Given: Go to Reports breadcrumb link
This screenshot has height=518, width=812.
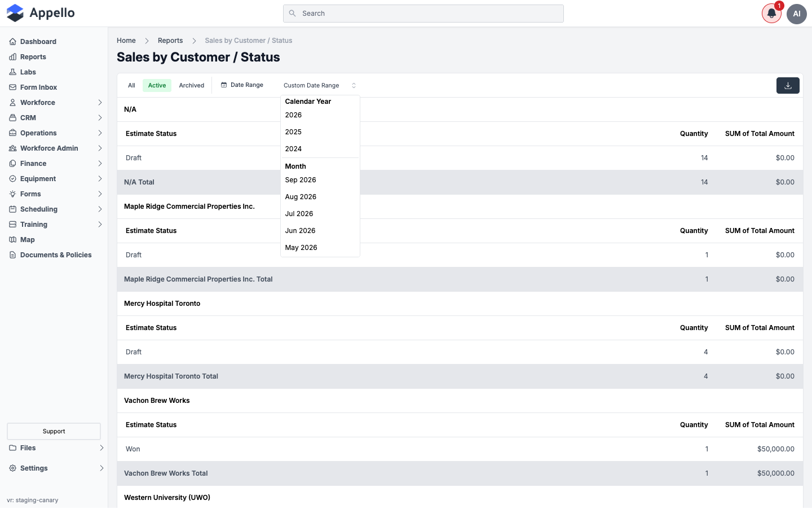Looking at the screenshot, I should click(170, 41).
